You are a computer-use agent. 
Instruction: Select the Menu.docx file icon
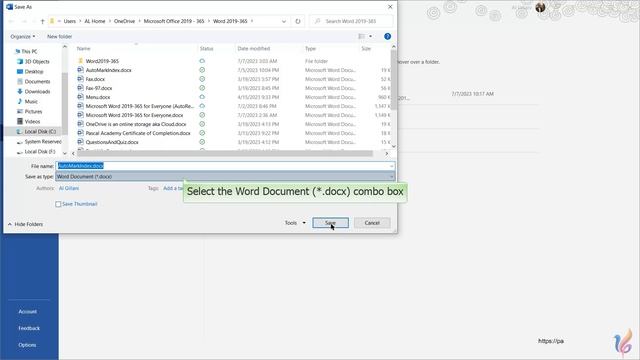tap(80, 97)
